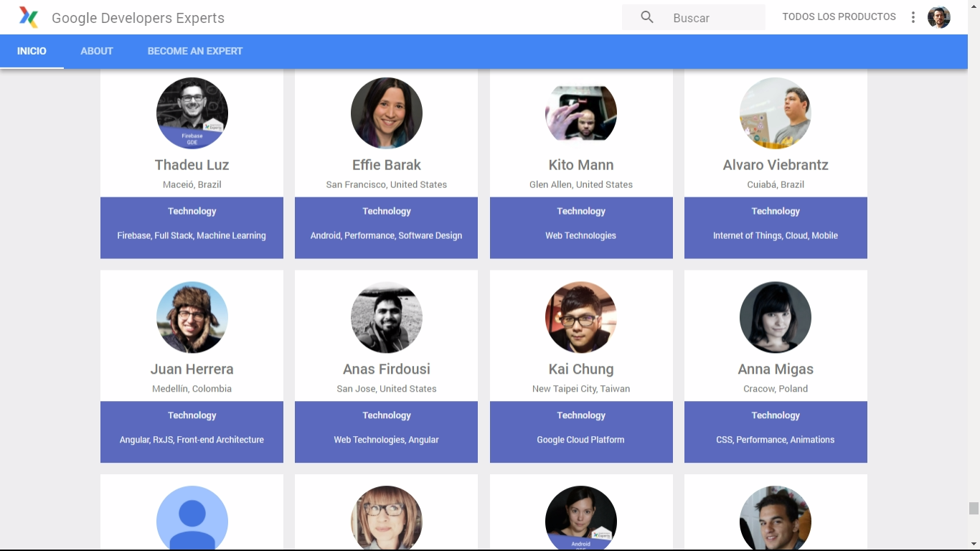Click 'Glen Allen, United States' text
This screenshot has height=551, width=980.
point(581,184)
